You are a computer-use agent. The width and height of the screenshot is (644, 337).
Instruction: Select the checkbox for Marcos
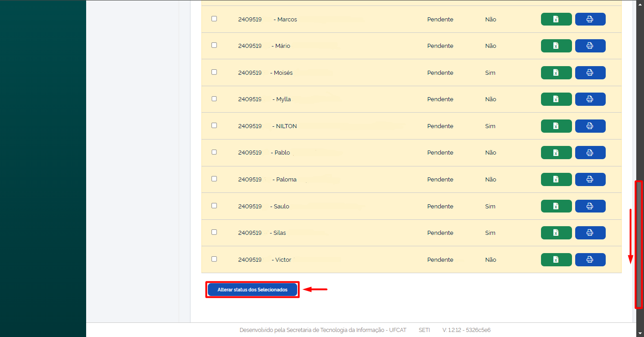pyautogui.click(x=214, y=19)
